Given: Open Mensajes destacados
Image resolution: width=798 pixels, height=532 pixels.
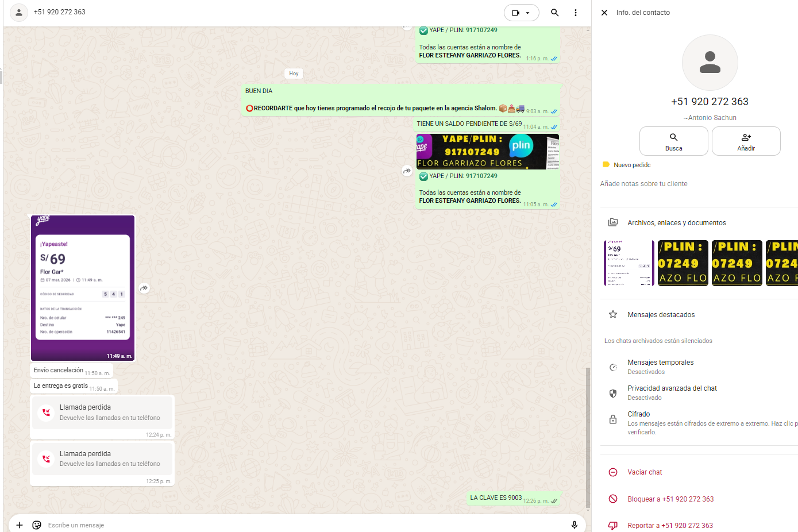Looking at the screenshot, I should 661,315.
